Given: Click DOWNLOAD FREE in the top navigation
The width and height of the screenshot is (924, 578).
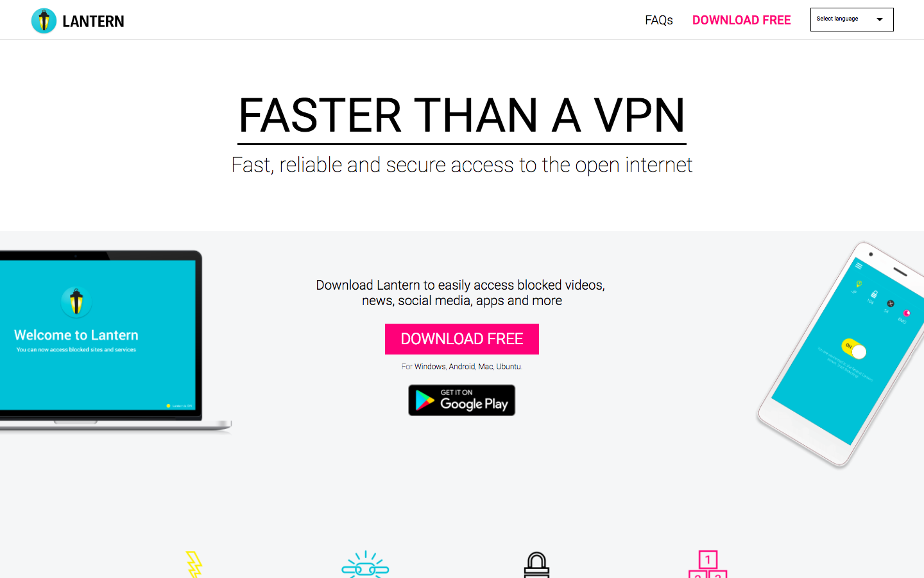Looking at the screenshot, I should [x=741, y=20].
